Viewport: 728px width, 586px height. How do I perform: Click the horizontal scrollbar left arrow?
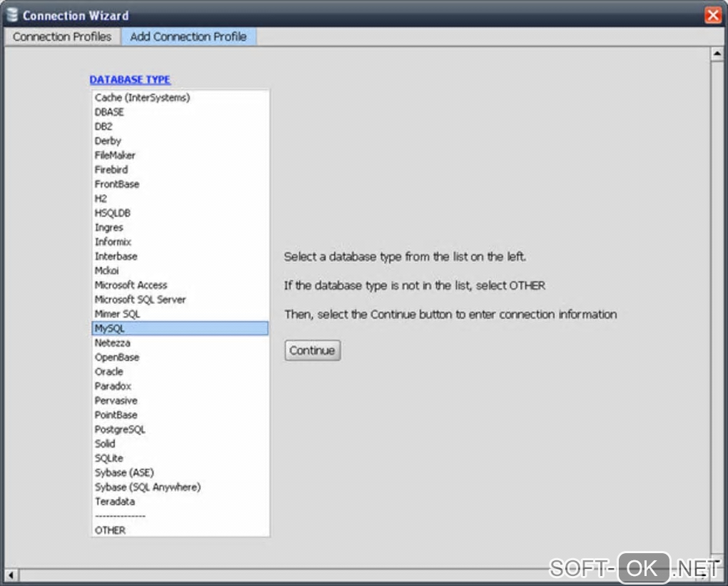click(x=11, y=575)
